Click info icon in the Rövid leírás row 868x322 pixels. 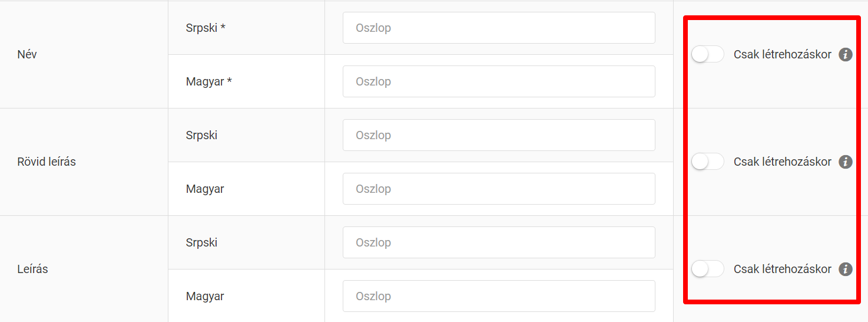(846, 162)
